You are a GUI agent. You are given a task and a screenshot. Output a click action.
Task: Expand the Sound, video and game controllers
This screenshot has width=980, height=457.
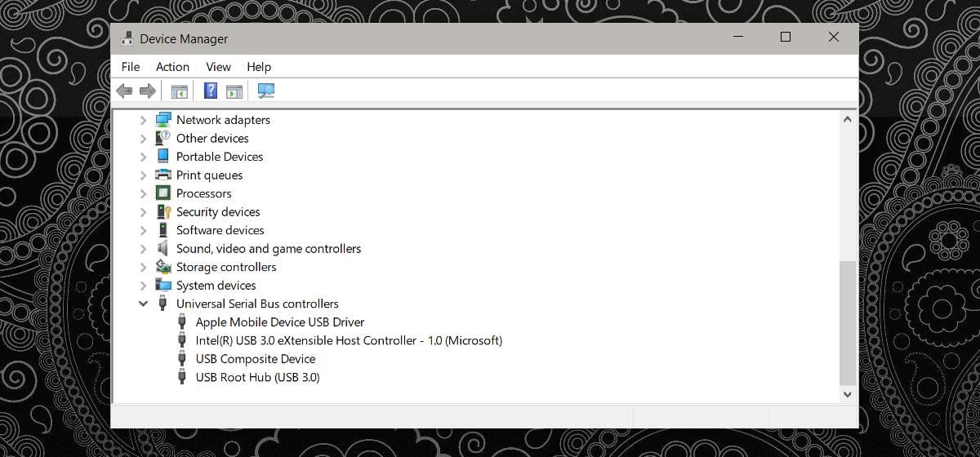144,249
